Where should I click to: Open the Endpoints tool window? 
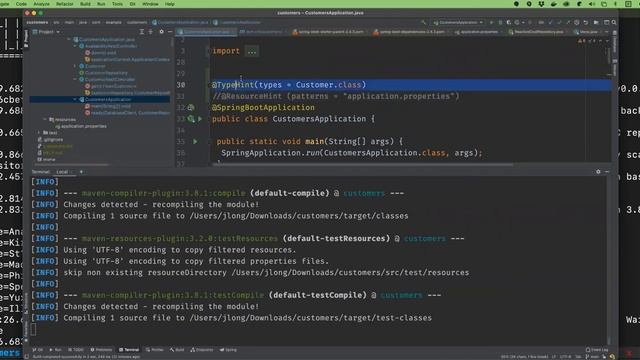point(202,350)
